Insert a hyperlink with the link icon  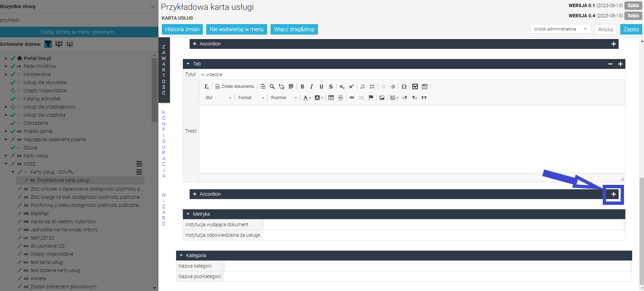[x=352, y=98]
